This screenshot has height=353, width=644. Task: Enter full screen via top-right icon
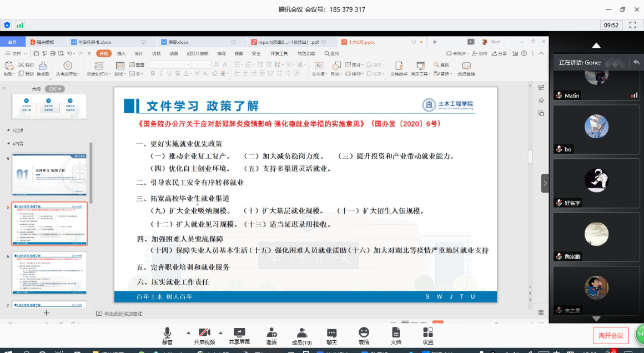[x=632, y=25]
